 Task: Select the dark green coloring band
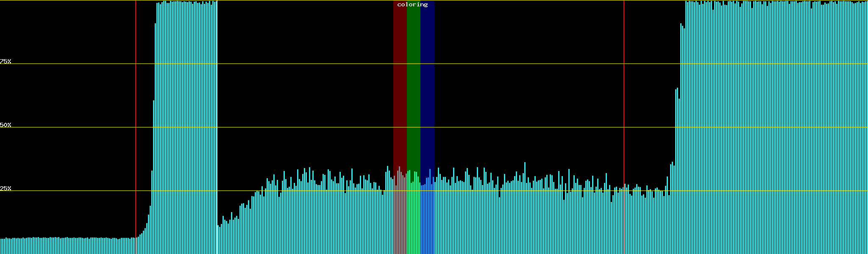pos(413,85)
